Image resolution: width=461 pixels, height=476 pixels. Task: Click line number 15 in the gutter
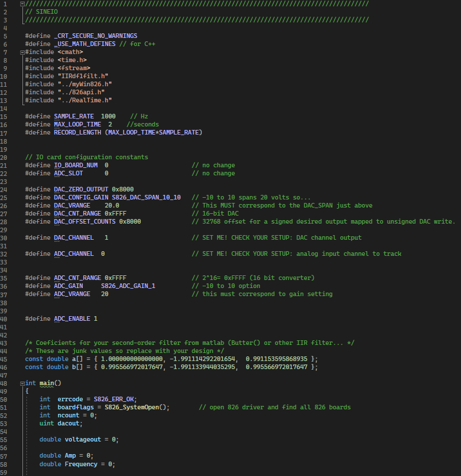[6, 116]
